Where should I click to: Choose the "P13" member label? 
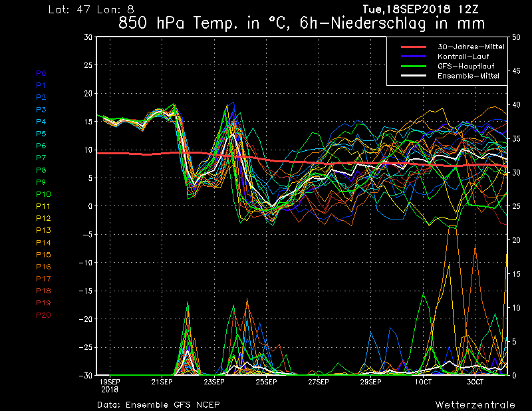[43, 230]
